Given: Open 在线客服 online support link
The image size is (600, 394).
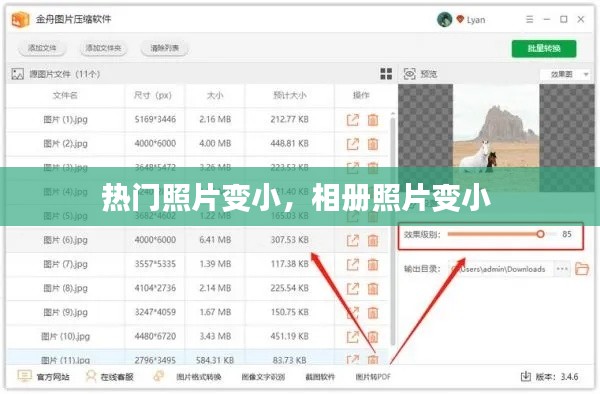Looking at the screenshot, I should (110, 377).
